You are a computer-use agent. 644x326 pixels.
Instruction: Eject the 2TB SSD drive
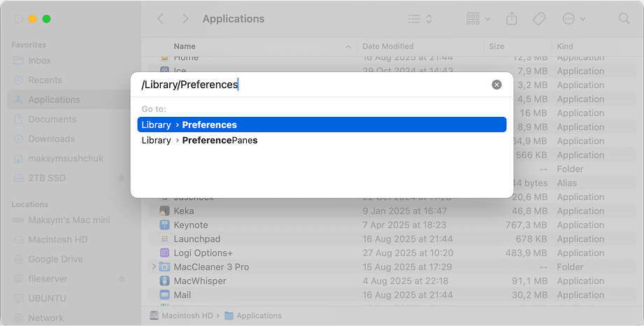click(121, 178)
